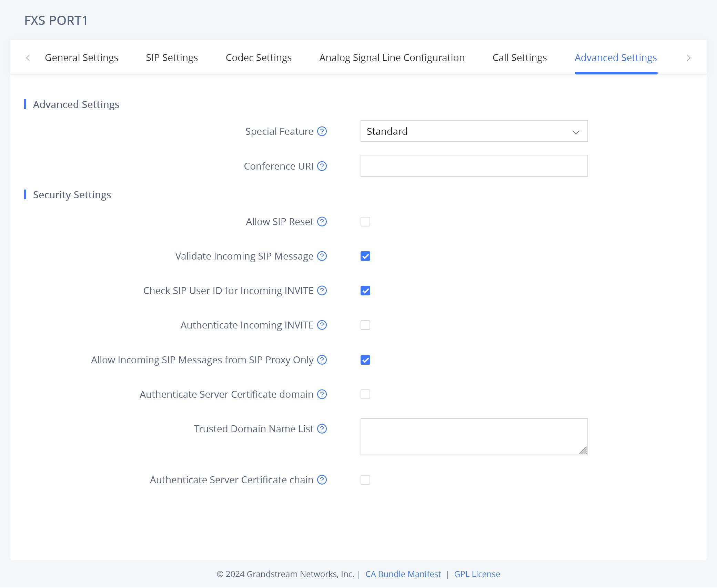
Task: Click help icon beside Conference URI
Action: point(322,166)
